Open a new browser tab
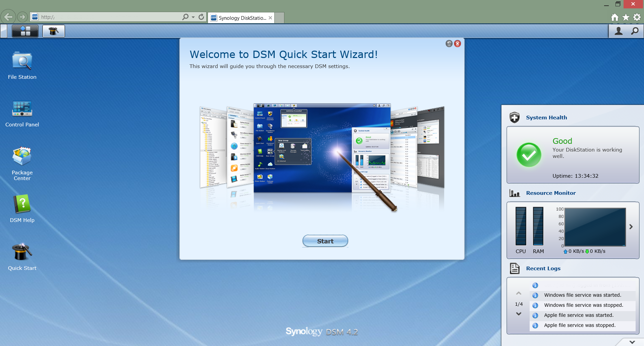The height and width of the screenshot is (346, 644). 280,18
